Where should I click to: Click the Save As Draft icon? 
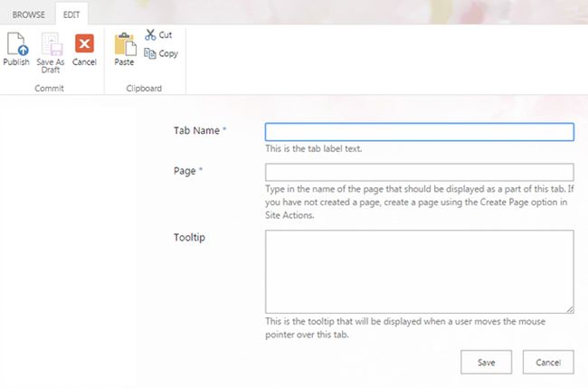click(51, 44)
